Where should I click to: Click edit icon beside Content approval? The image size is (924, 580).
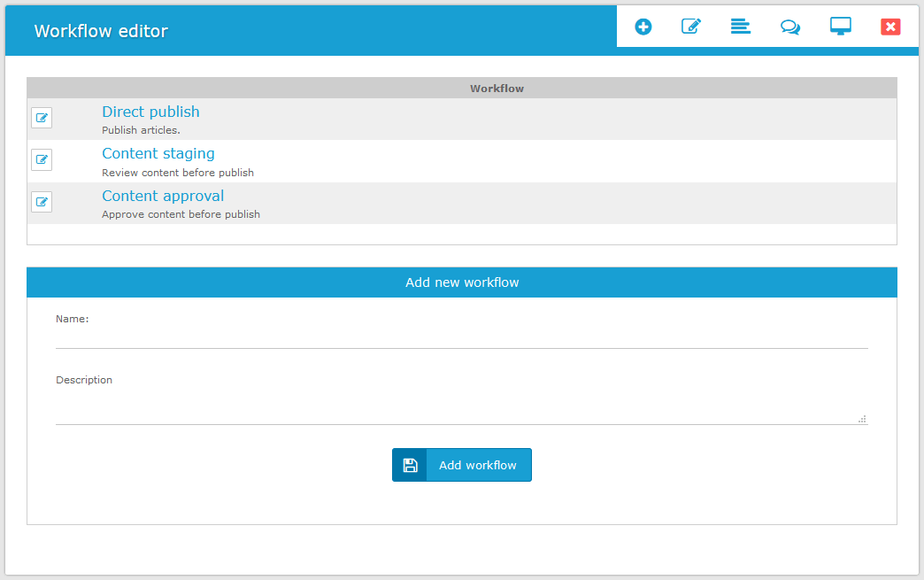click(x=42, y=202)
